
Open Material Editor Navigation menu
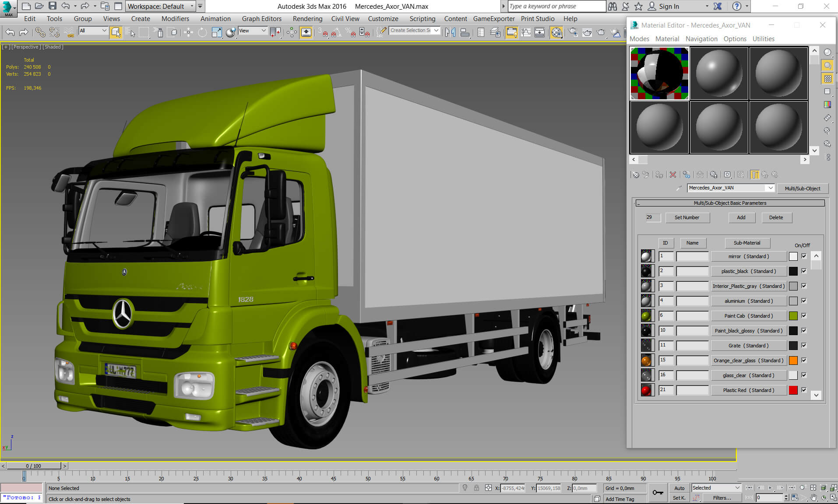click(x=701, y=39)
